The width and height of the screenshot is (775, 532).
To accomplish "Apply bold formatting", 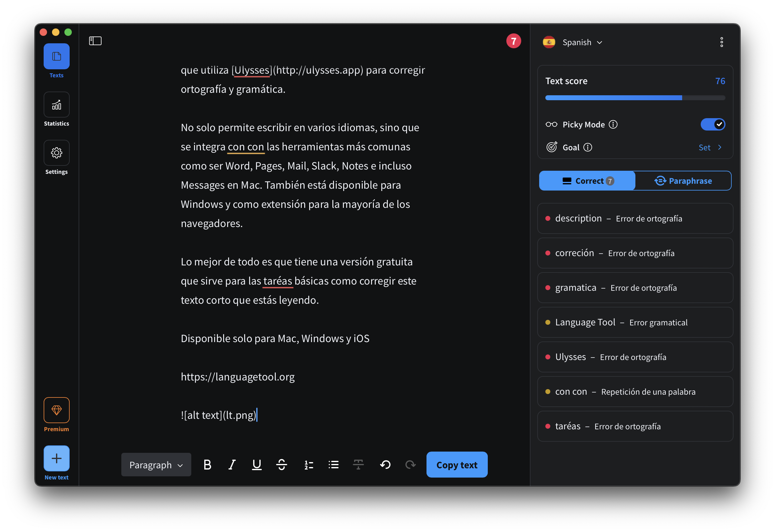I will tap(207, 464).
